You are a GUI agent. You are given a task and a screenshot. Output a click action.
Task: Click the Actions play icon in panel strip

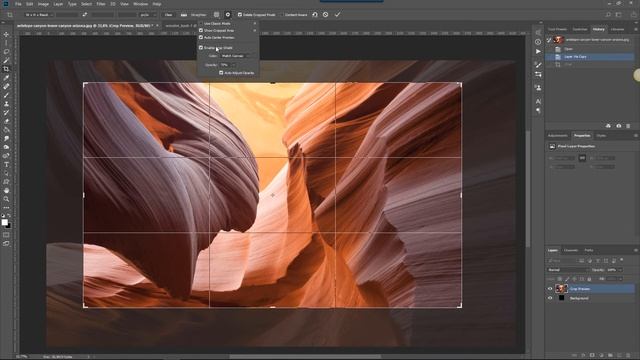coord(538,51)
